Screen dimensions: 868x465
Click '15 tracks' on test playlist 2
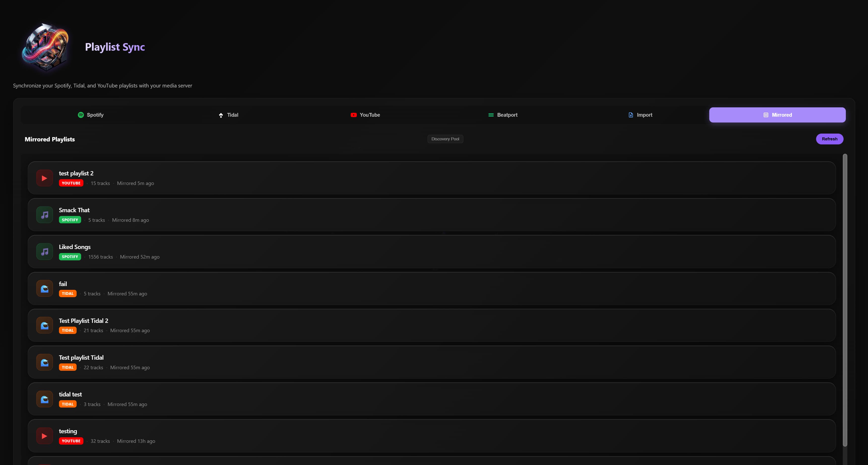pos(100,183)
